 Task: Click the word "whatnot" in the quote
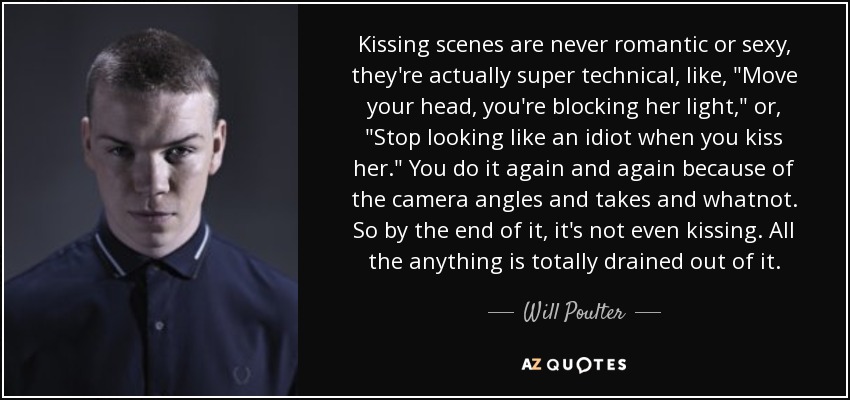click(x=746, y=200)
